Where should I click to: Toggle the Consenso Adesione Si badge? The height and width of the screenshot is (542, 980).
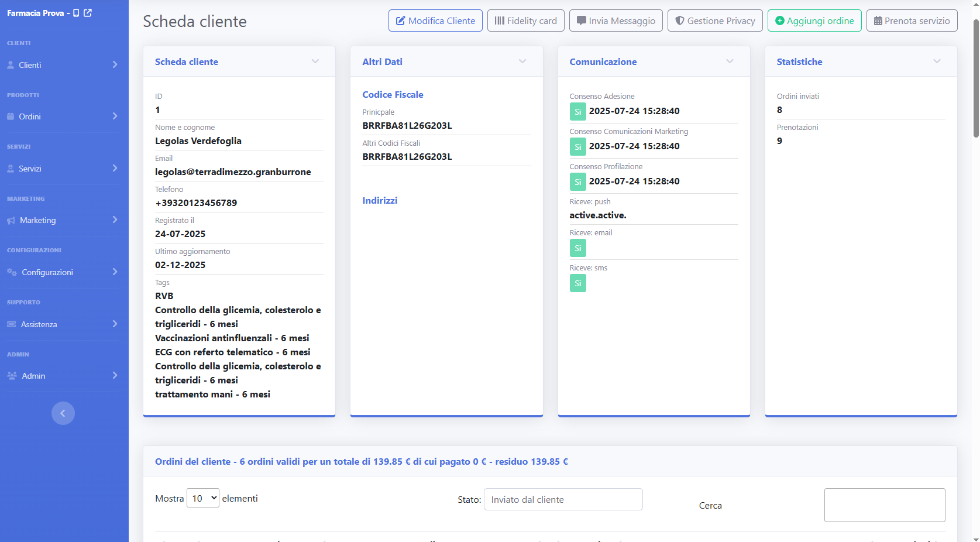pyautogui.click(x=577, y=111)
